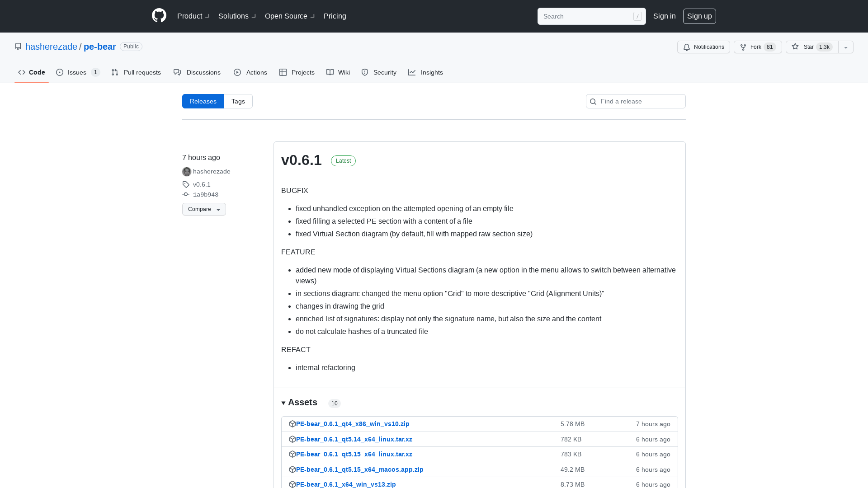The width and height of the screenshot is (868, 488).
Task: Download PE-bear_0.6.1_x64_win_vs13.zip
Action: point(346,484)
